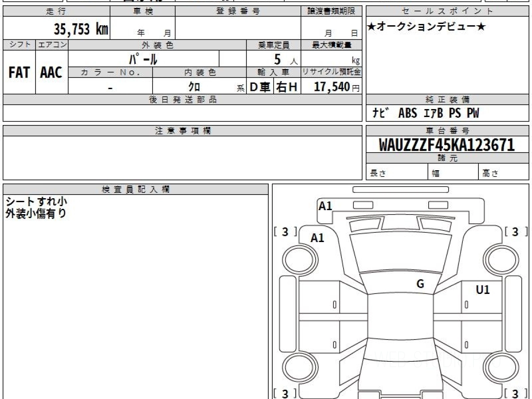
Task: Click the 35,753 km mileage value
Action: pyautogui.click(x=81, y=29)
